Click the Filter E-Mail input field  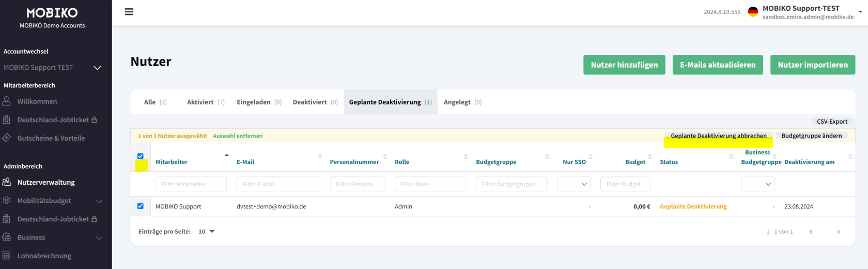pos(278,184)
